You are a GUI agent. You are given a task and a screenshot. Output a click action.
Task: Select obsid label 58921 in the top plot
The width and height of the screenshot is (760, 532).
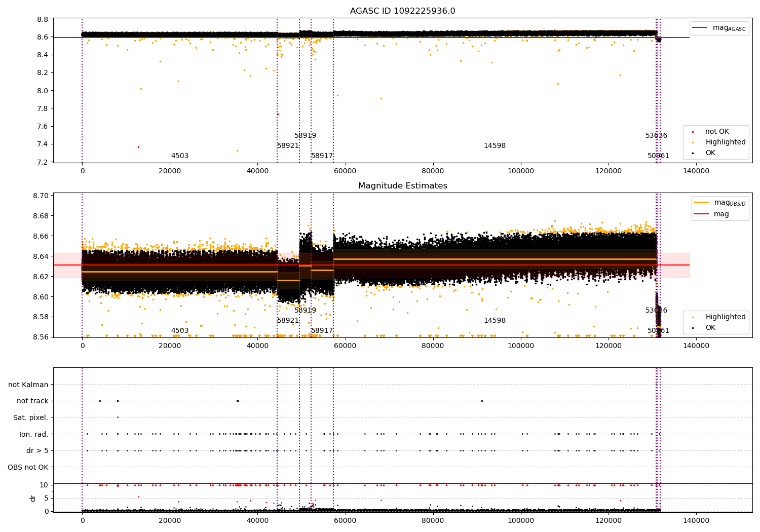(x=288, y=146)
